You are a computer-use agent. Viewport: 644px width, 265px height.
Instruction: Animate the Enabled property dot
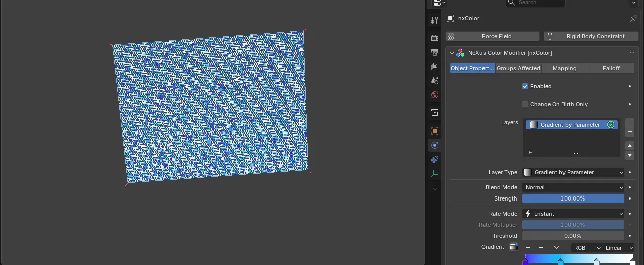coord(630,86)
